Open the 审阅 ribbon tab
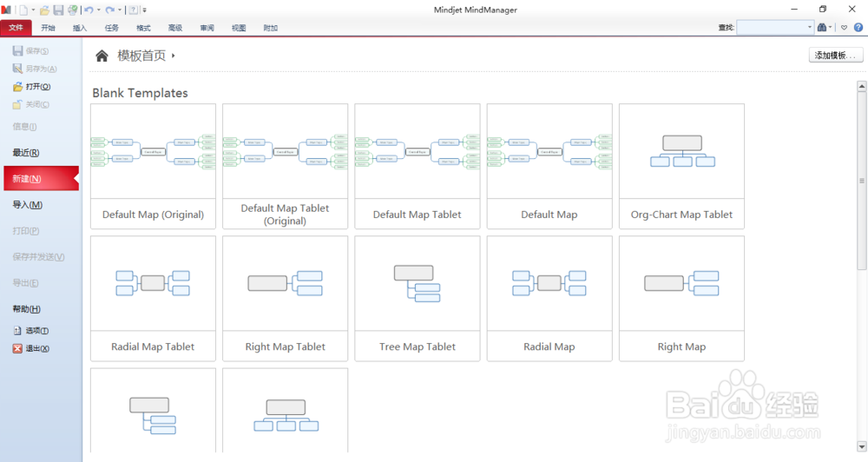The image size is (868, 462). (x=207, y=28)
